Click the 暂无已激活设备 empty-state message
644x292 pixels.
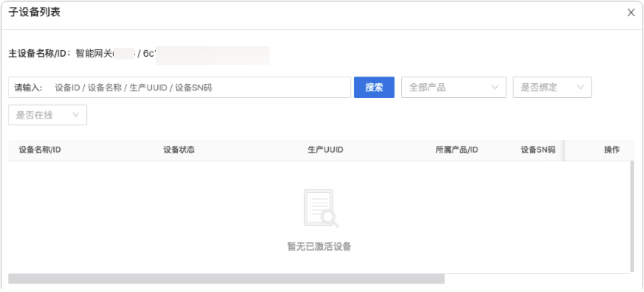coord(319,246)
